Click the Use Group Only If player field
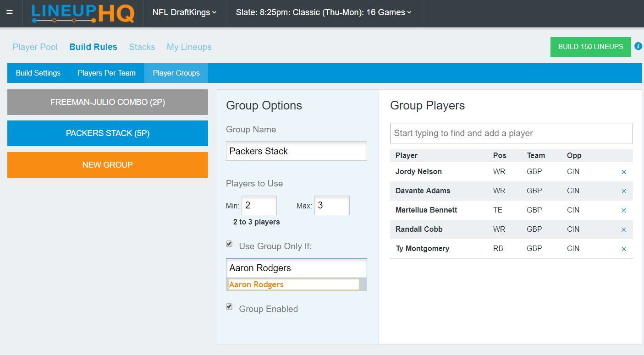This screenshot has width=644, height=355. (297, 268)
